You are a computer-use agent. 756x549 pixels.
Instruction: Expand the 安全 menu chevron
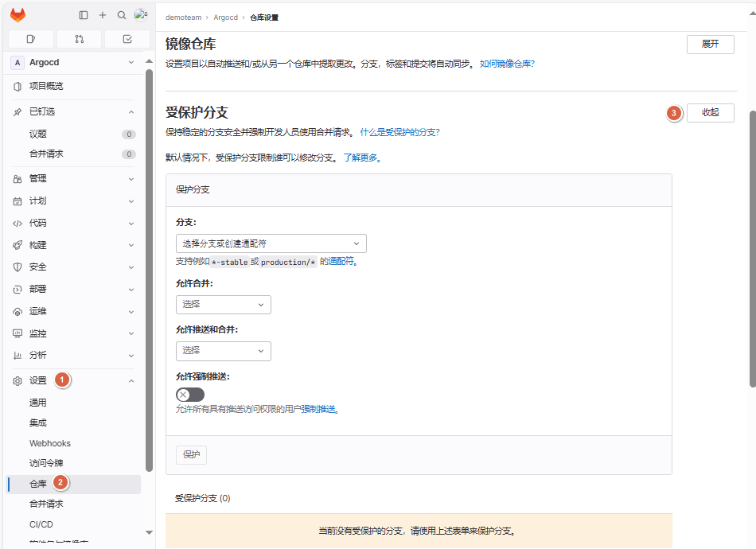point(131,267)
